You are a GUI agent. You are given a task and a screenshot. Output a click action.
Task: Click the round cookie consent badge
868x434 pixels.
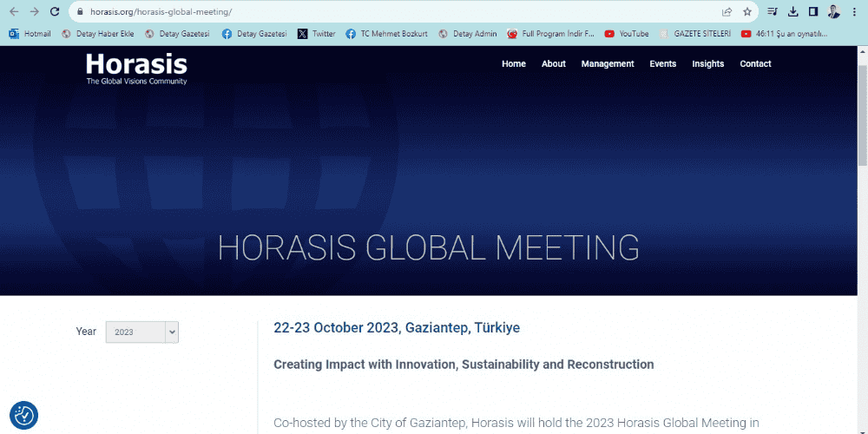(x=23, y=415)
